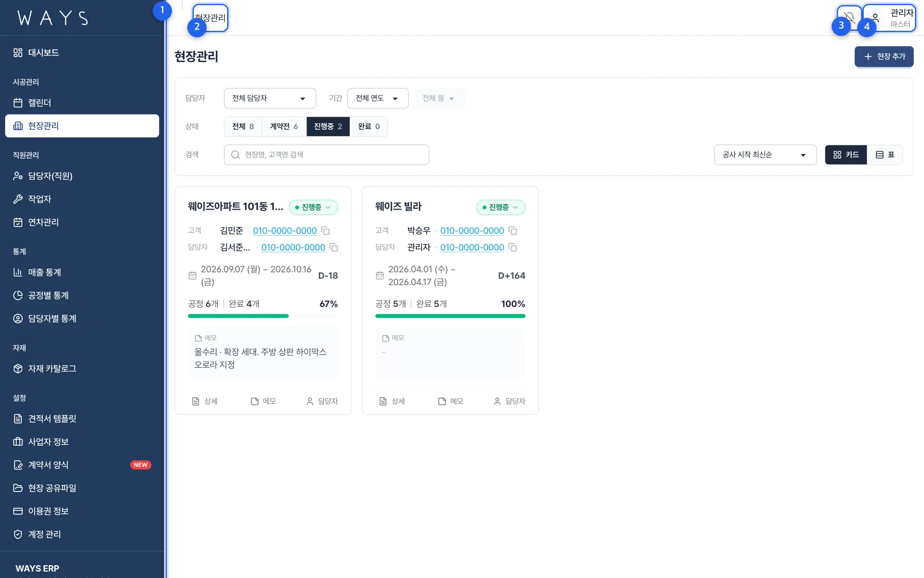Click the 67% progress bar
The width and height of the screenshot is (924, 578).
pos(263,316)
